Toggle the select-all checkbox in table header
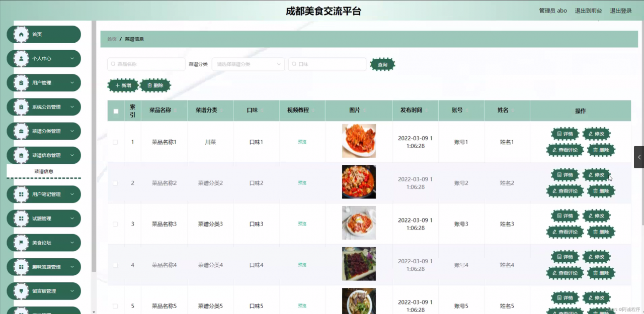The image size is (644, 314). tap(115, 110)
